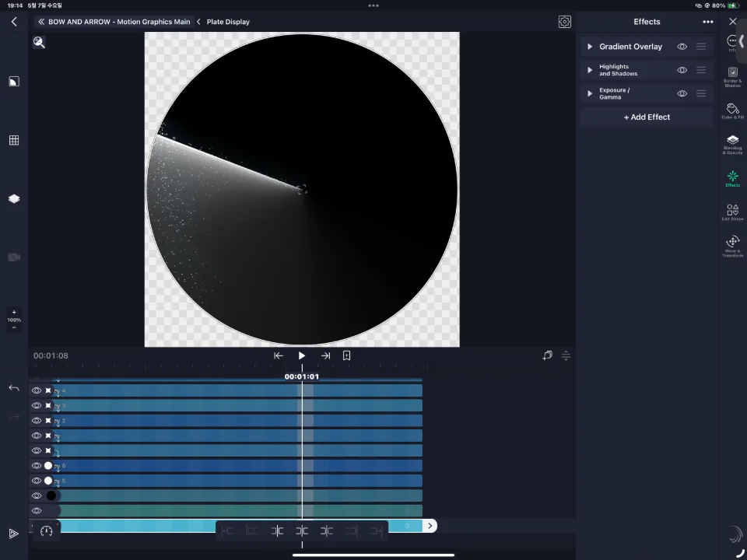Click the black circle layer thumbnail
747x560 pixels.
[51, 495]
